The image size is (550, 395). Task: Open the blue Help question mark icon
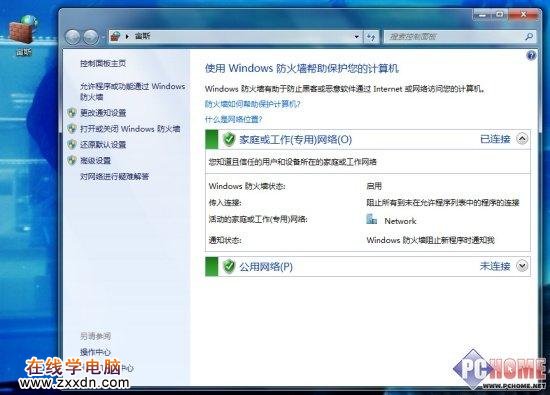click(531, 55)
